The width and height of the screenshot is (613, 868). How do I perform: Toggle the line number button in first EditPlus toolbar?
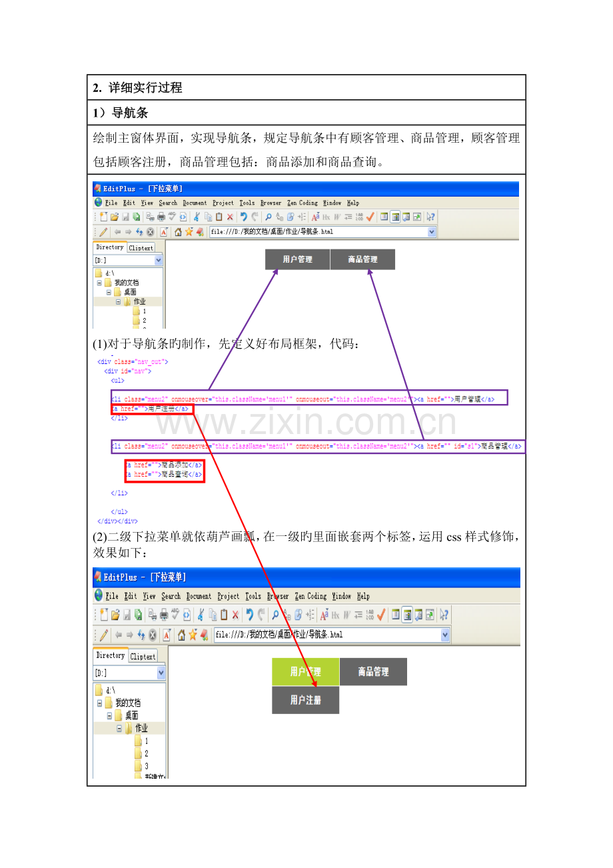(359, 217)
